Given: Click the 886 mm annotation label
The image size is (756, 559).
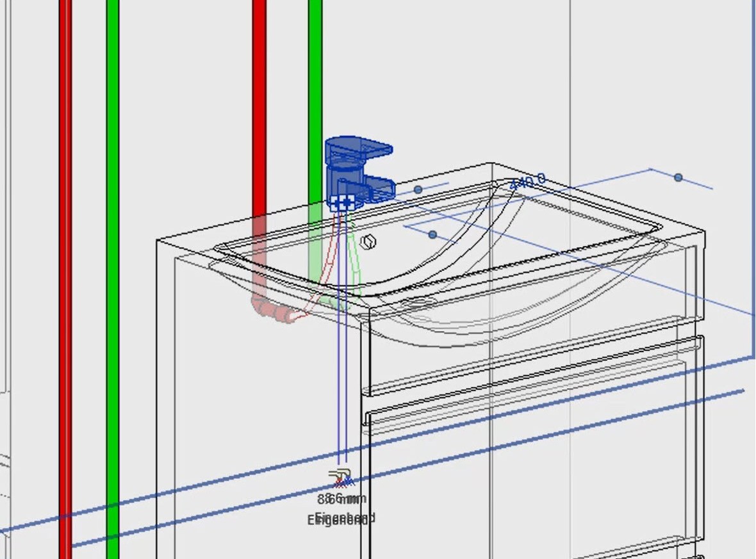Looking at the screenshot, I should coord(341,499).
